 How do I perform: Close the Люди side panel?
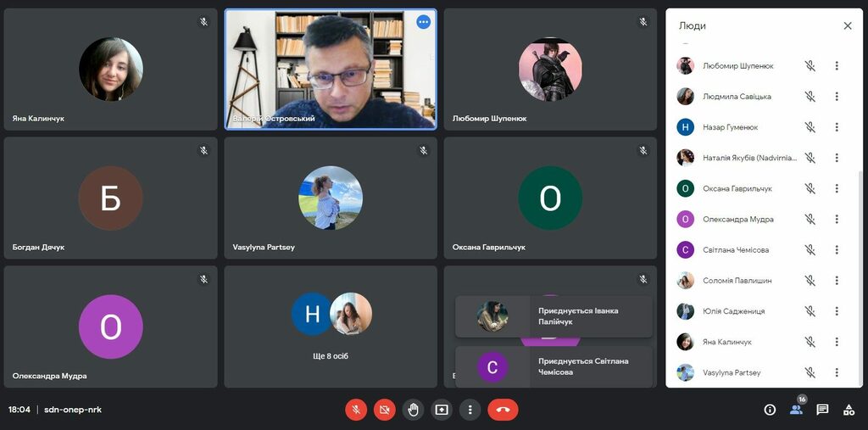848,25
